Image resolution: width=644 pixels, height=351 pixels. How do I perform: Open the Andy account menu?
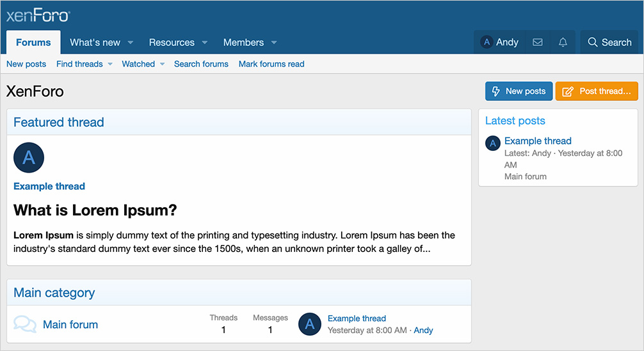(499, 42)
